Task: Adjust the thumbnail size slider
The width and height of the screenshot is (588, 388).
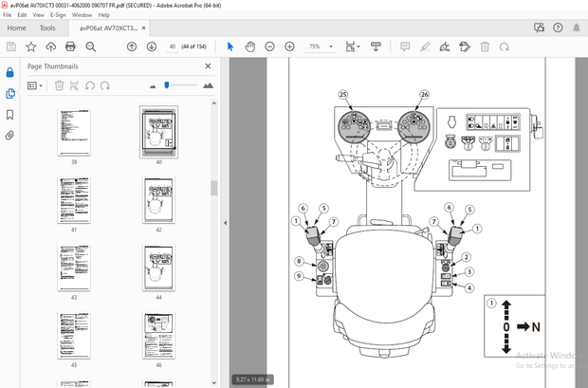Action: coord(167,85)
